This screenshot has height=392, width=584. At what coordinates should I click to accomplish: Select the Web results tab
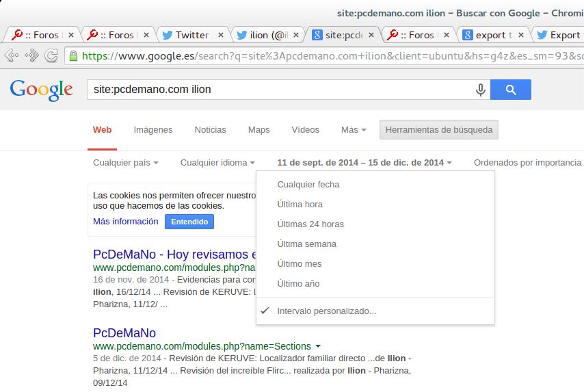click(102, 130)
